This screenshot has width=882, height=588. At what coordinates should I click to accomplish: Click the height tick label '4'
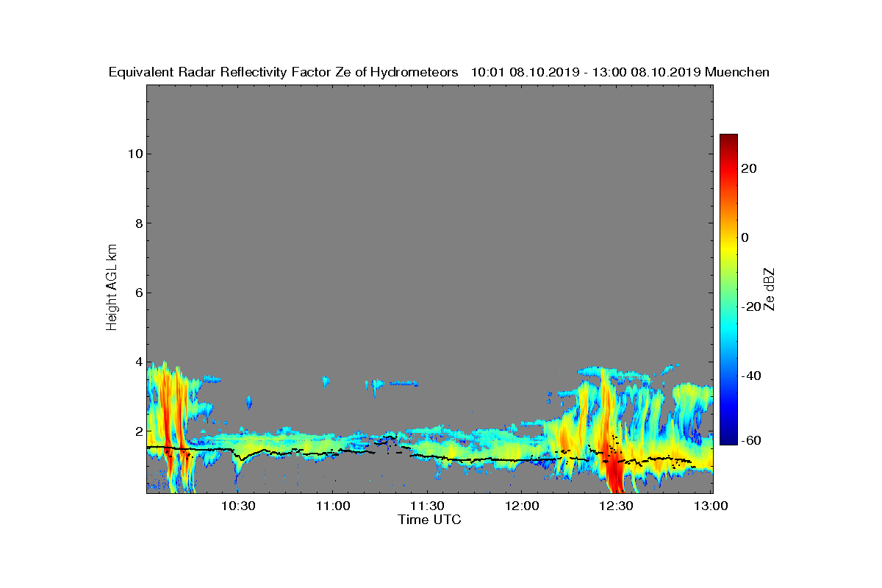click(137, 362)
